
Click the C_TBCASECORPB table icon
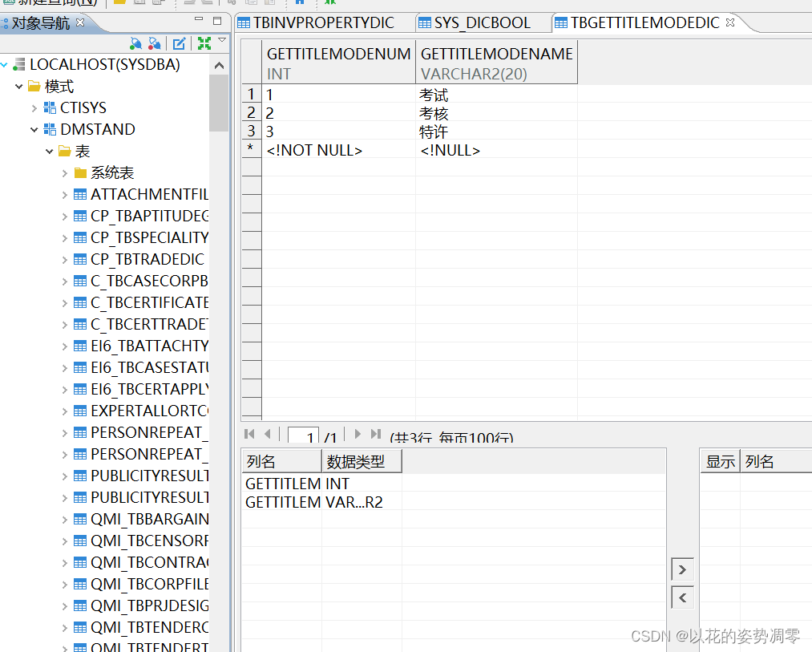pyautogui.click(x=80, y=281)
